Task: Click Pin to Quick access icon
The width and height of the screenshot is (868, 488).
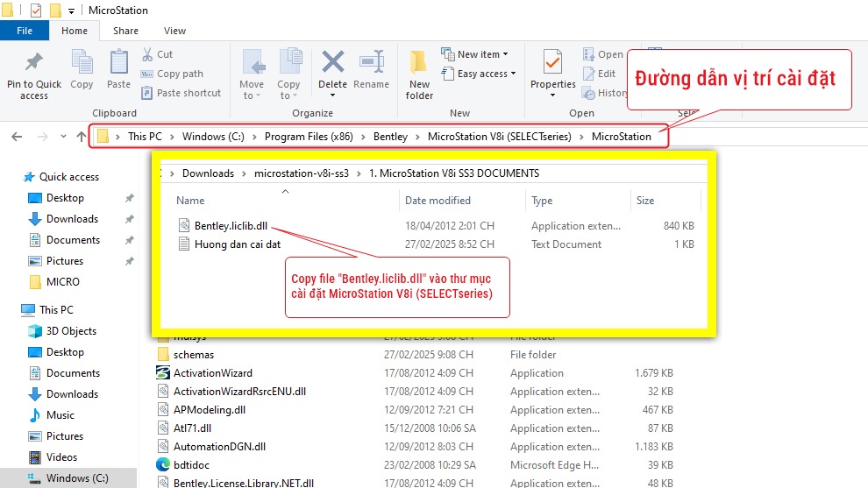Action: (34, 62)
